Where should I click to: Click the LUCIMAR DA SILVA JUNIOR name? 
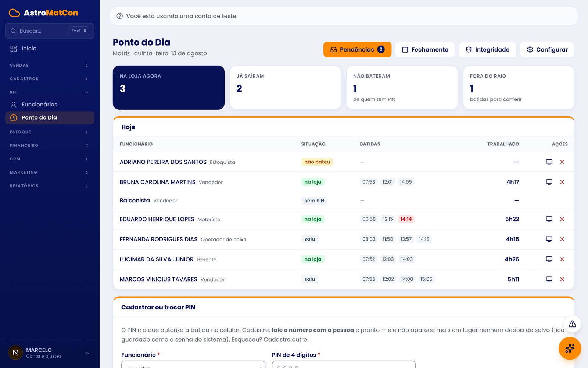[x=157, y=259]
